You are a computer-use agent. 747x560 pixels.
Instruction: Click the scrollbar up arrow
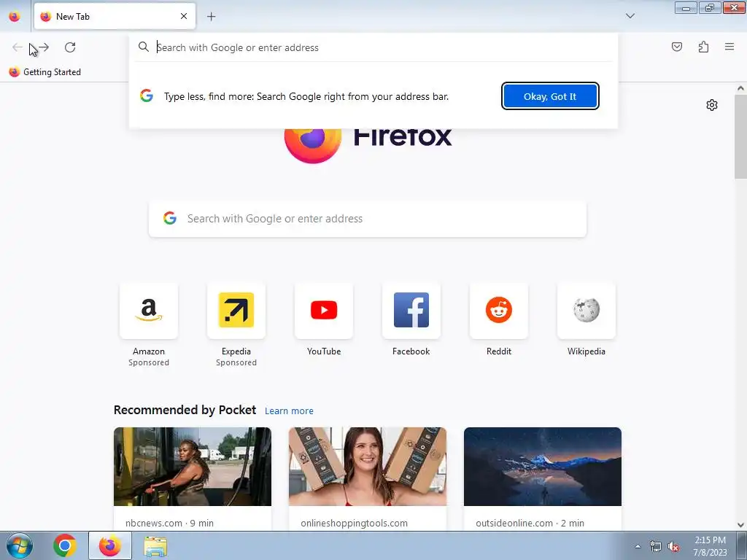coord(740,88)
